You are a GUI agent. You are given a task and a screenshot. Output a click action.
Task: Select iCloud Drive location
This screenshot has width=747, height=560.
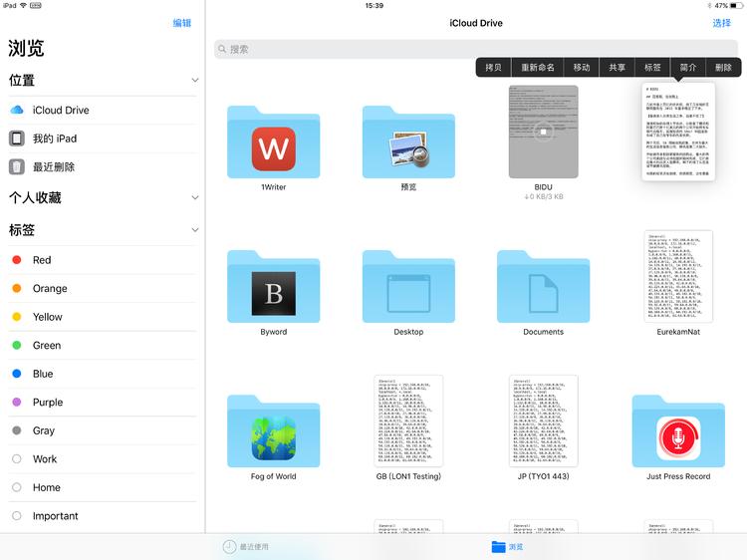click(103, 110)
